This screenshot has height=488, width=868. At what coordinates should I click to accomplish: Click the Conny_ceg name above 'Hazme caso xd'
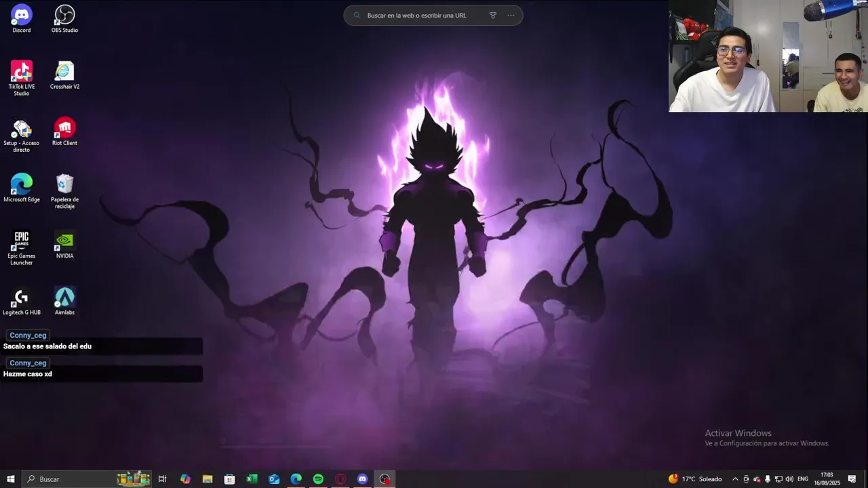tap(28, 363)
